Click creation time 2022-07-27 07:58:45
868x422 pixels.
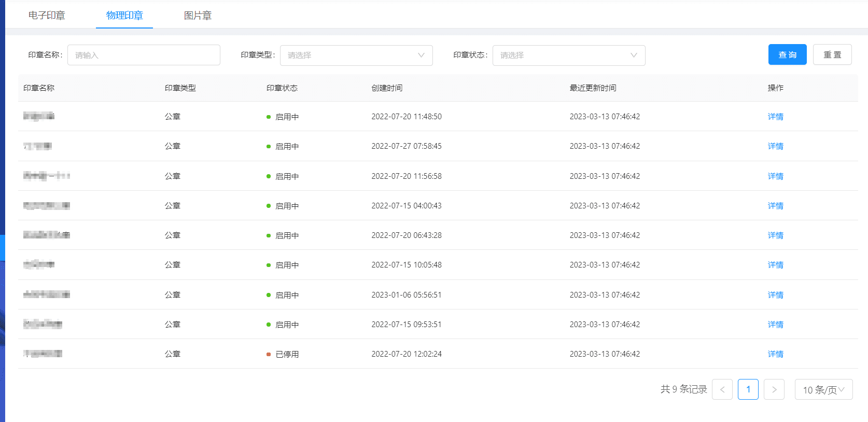407,146
